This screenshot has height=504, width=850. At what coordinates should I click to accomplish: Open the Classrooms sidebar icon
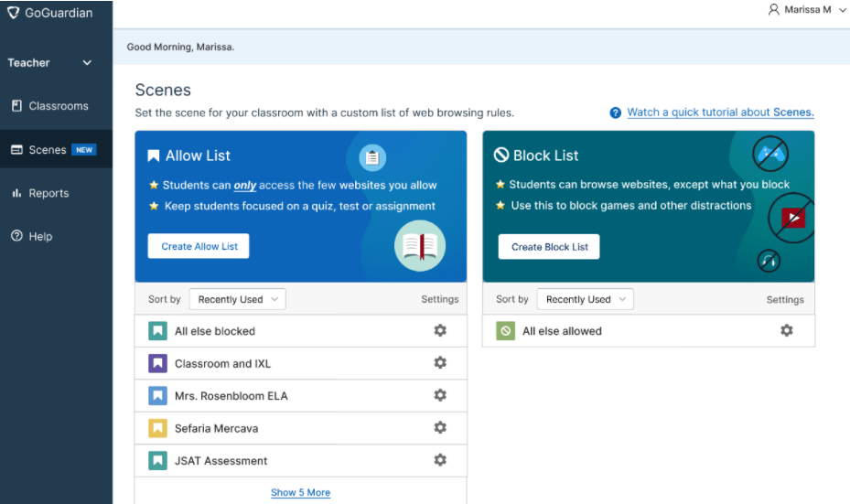point(16,106)
